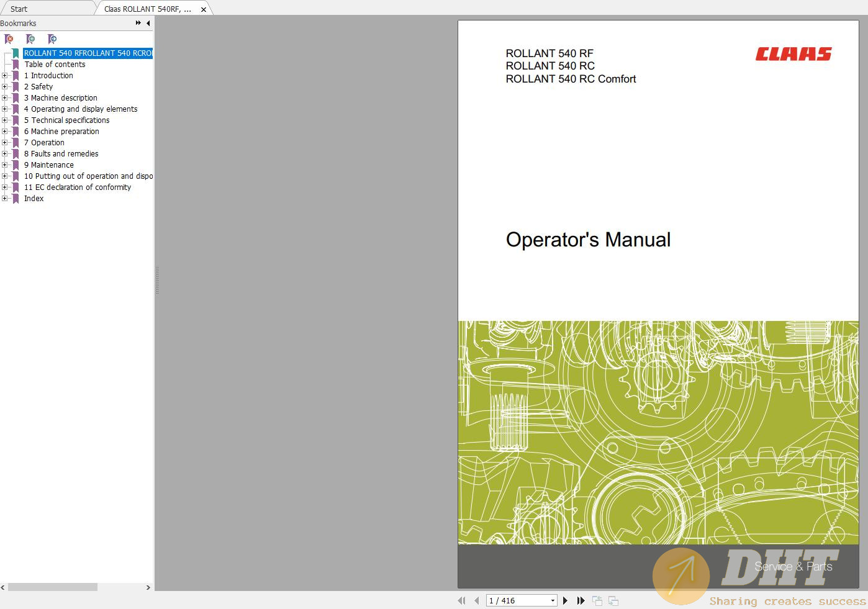Viewport: 868px width, 609px height.
Task: Close the Claas ROLLANT 540RF tab
Action: 203,9
